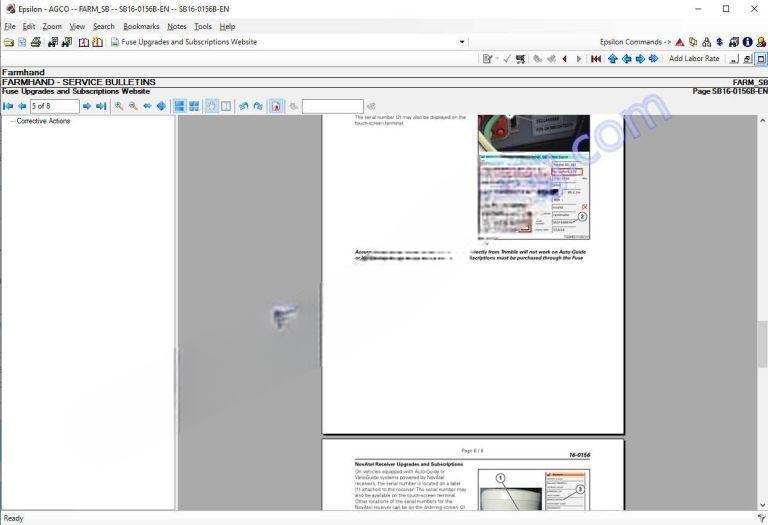Click the user icon at the toolbar's right end

click(x=761, y=42)
